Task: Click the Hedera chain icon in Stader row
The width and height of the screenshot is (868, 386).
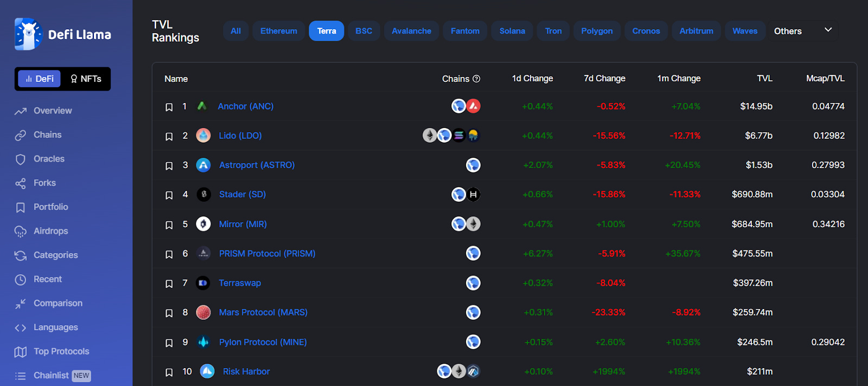Action: tap(474, 194)
